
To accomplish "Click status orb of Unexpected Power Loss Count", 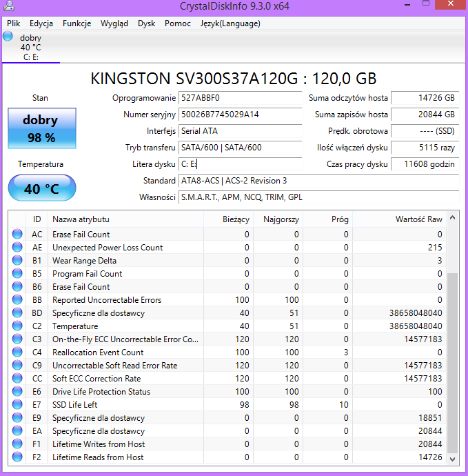I will [x=17, y=247].
